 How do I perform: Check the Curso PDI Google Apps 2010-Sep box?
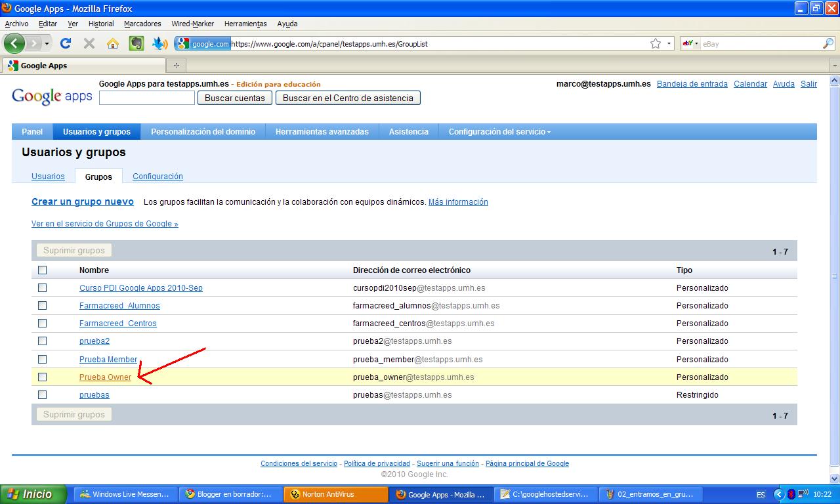(43, 287)
